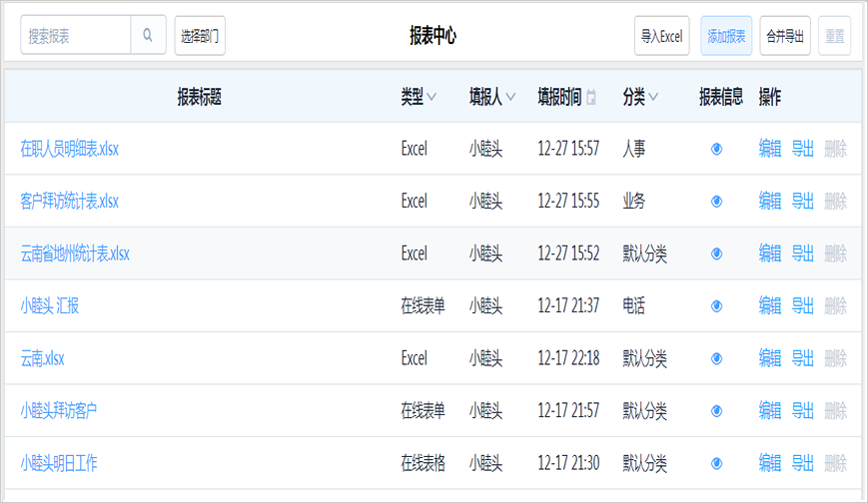Open the 在职人员明细表.xlsx report link
The height and width of the screenshot is (503, 868).
(x=70, y=149)
